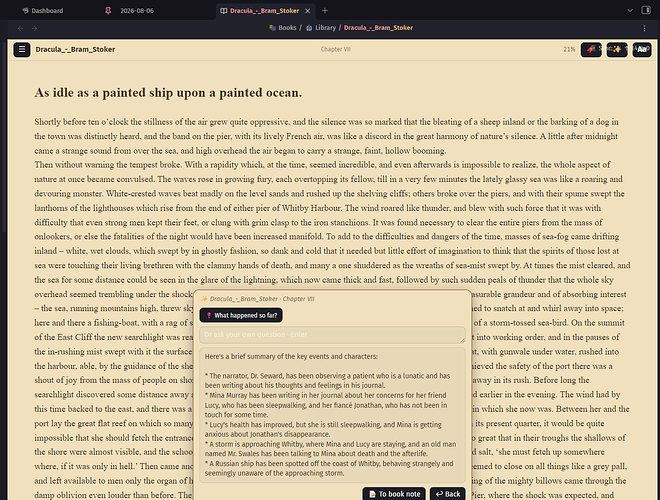Click the Dracula_-_Bram_Stoker breadcrumb
Viewport: 660px width, 500px height.
(x=378, y=28)
